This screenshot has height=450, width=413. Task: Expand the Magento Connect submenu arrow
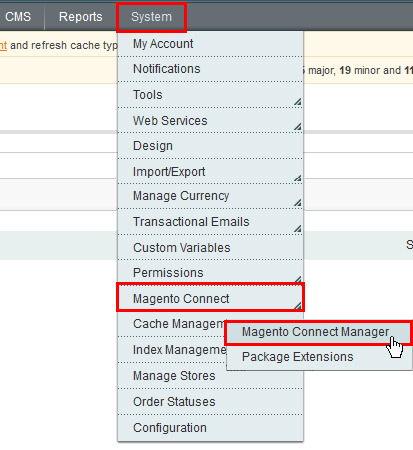tap(298, 305)
